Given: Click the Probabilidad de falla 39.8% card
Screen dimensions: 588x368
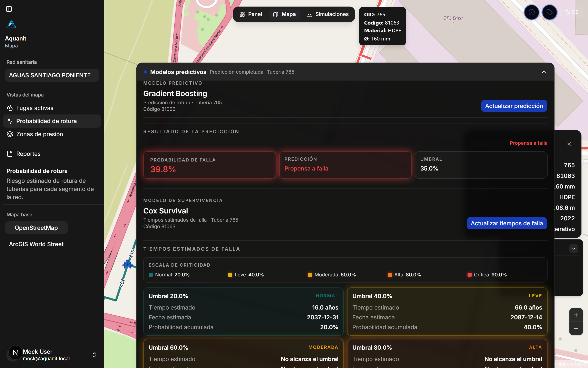Looking at the screenshot, I should pyautogui.click(x=209, y=165).
